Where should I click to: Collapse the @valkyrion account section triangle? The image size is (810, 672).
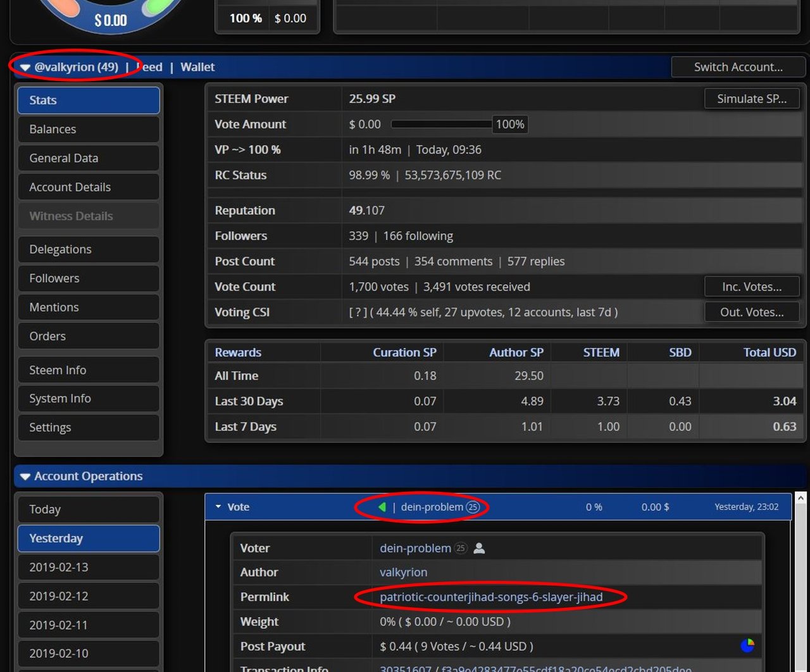[x=25, y=67]
